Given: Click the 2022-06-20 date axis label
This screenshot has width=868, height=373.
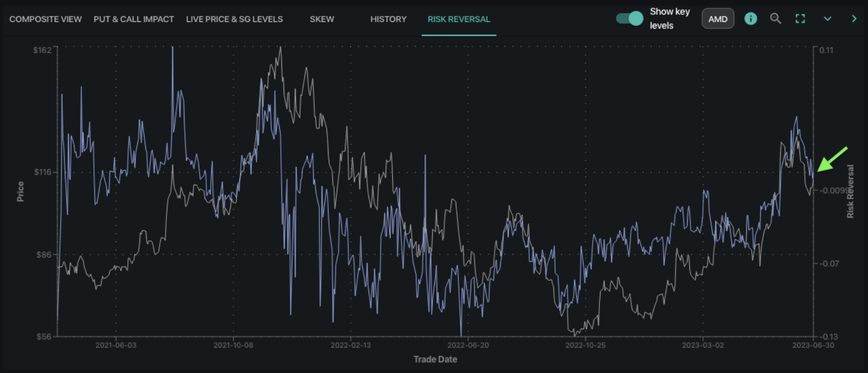Looking at the screenshot, I should [468, 345].
